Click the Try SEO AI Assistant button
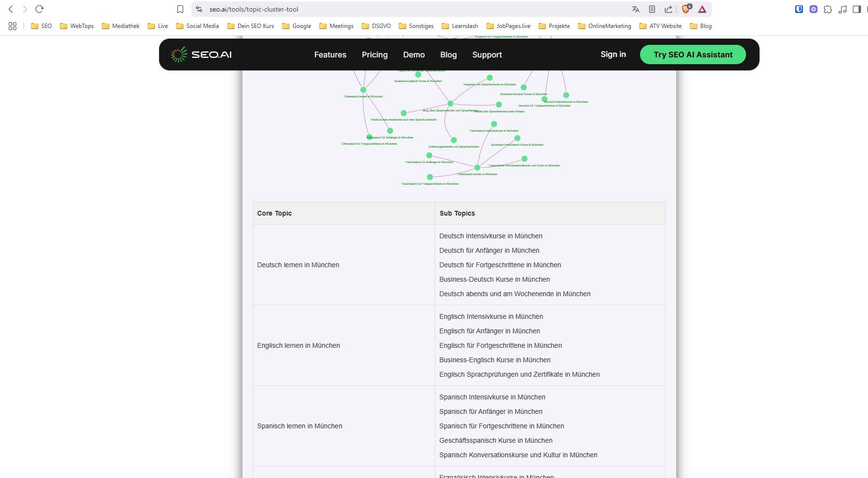 [693, 55]
